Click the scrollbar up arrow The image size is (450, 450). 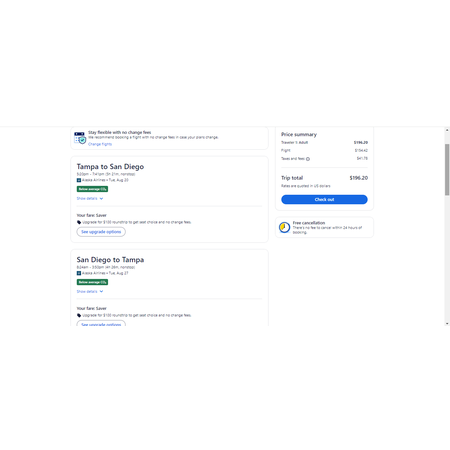coord(447,130)
